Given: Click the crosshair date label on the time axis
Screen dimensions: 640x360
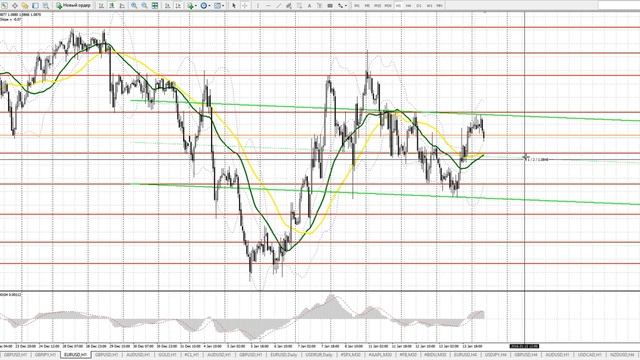Looking at the screenshot, I should 524,346.
